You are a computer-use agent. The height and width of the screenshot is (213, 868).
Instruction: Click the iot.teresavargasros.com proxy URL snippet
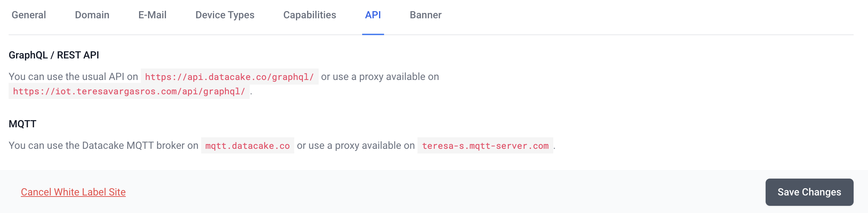pyautogui.click(x=129, y=91)
